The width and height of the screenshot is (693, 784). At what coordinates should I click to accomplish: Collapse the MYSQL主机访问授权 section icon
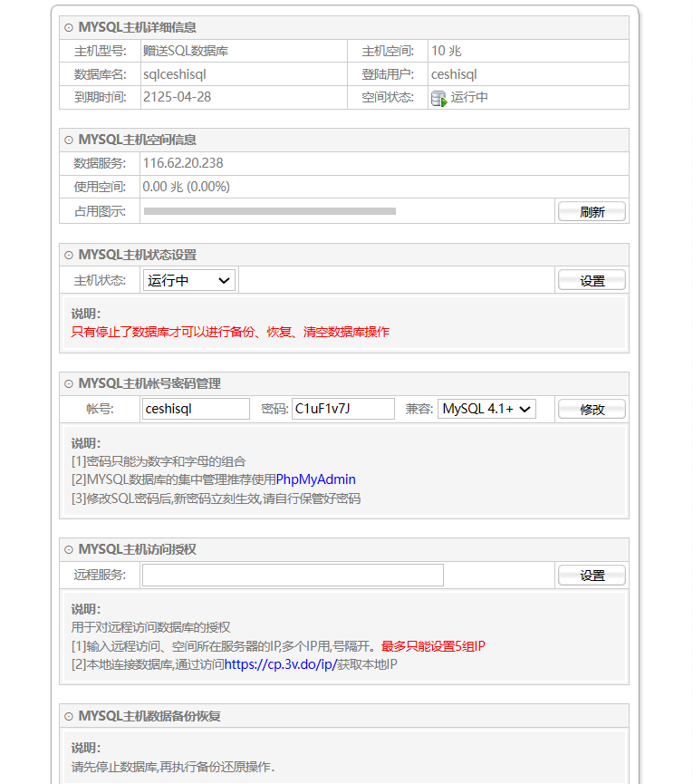pyautogui.click(x=69, y=550)
